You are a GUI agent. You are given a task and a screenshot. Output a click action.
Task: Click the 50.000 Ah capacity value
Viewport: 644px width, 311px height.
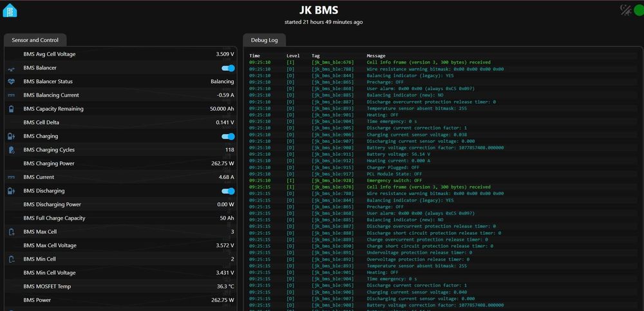click(222, 109)
